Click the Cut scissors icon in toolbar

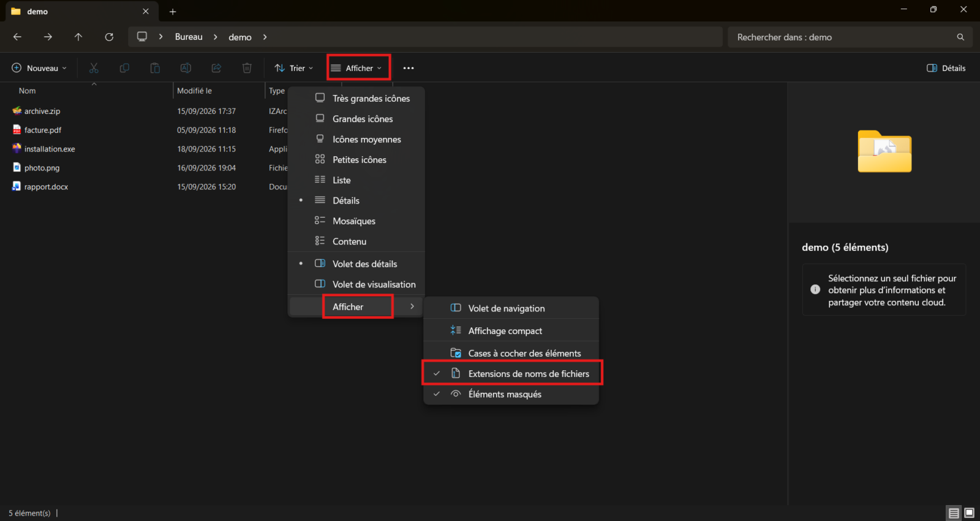tap(94, 68)
